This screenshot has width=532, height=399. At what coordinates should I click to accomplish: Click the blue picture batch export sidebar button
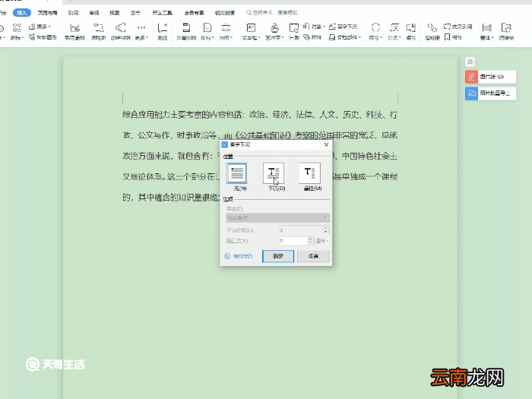(491, 93)
